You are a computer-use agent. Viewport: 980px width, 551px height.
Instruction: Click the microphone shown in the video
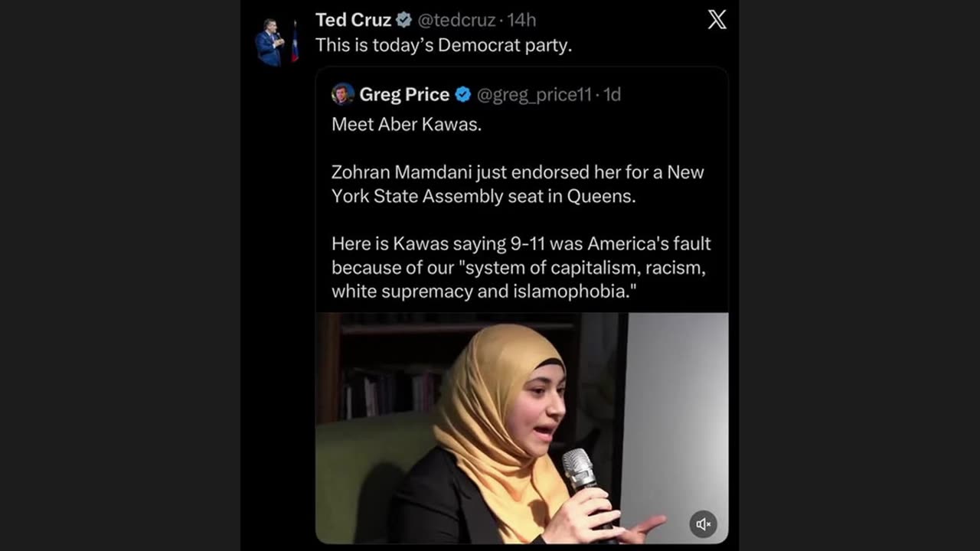click(580, 471)
